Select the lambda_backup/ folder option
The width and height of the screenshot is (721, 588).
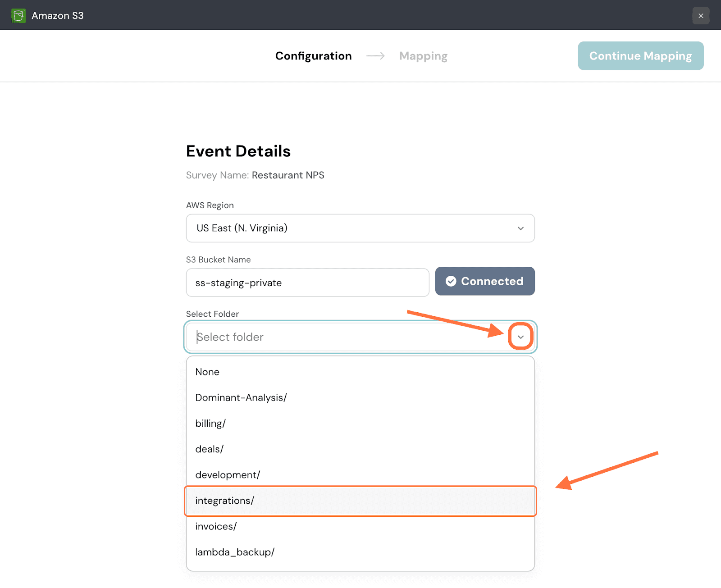pyautogui.click(x=235, y=552)
